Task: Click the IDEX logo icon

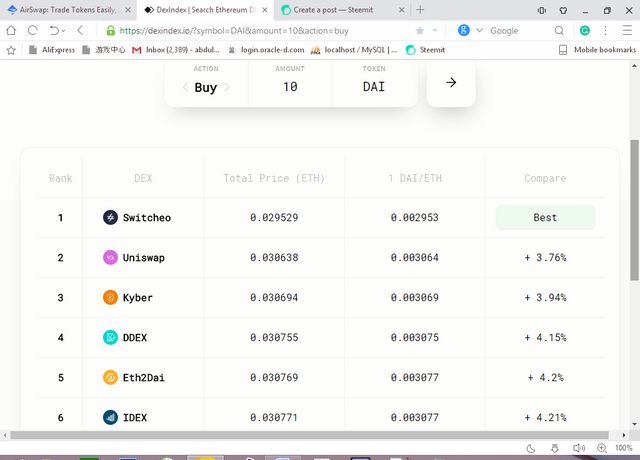Action: click(110, 417)
